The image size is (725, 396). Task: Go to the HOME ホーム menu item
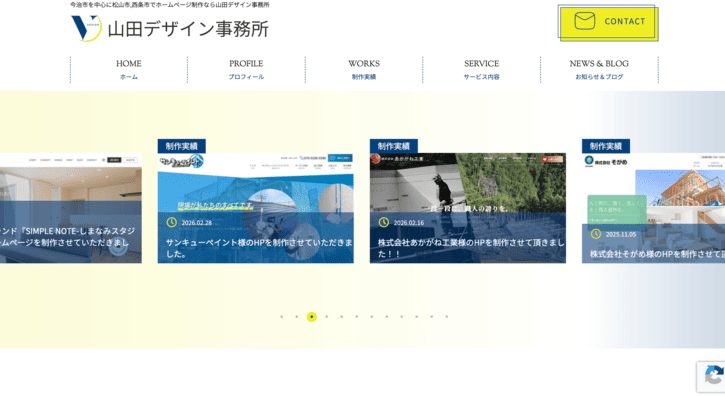(129, 70)
